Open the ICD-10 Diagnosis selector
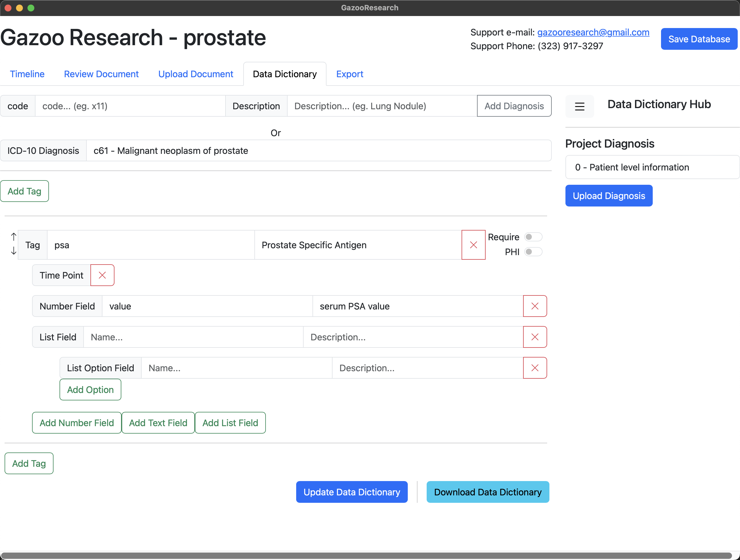Screen dimensions: 740x560 click(318, 150)
